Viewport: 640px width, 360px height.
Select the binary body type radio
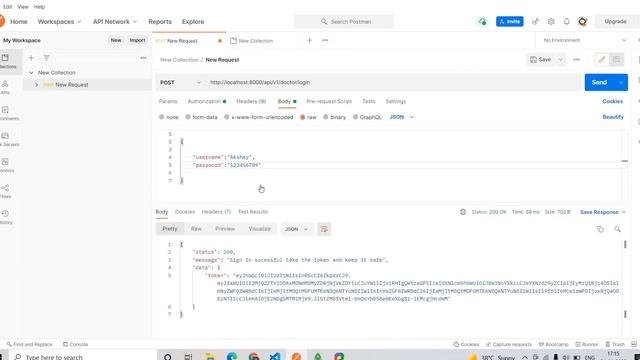click(326, 117)
